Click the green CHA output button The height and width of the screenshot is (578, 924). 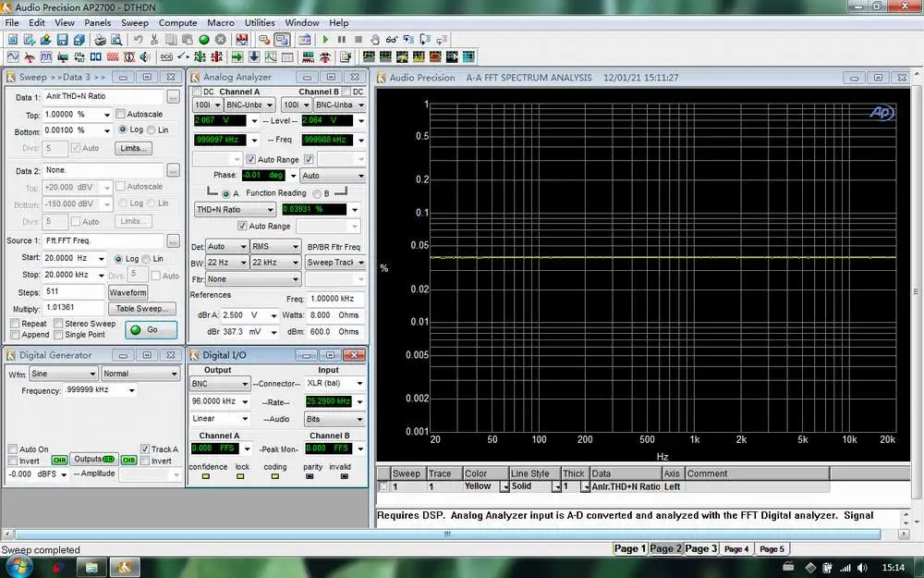pyautogui.click(x=59, y=460)
